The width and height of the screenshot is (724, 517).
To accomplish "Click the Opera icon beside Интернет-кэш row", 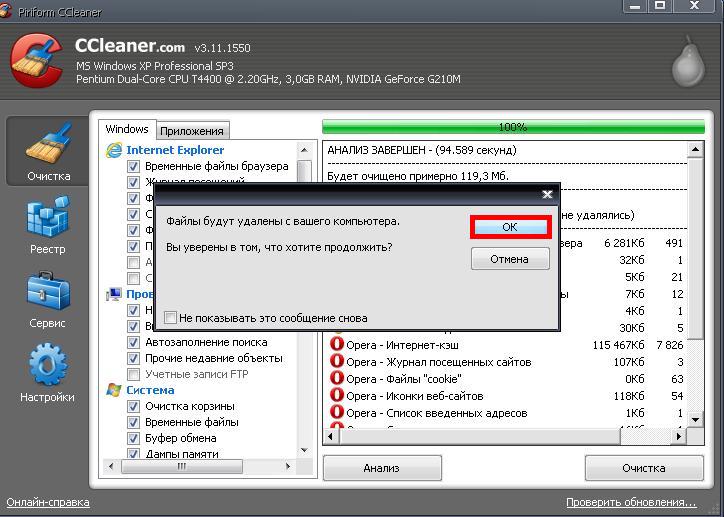I will pos(337,345).
